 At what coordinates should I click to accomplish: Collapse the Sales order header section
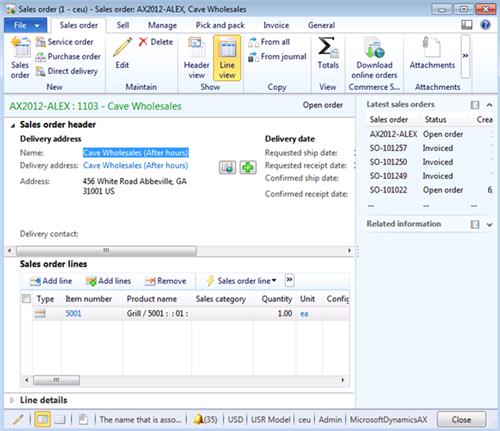coord(13,126)
